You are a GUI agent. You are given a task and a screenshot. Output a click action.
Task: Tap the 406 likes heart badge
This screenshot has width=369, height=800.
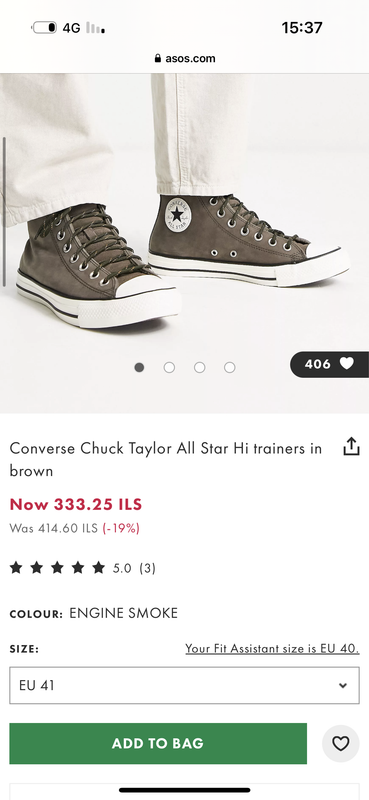(329, 364)
